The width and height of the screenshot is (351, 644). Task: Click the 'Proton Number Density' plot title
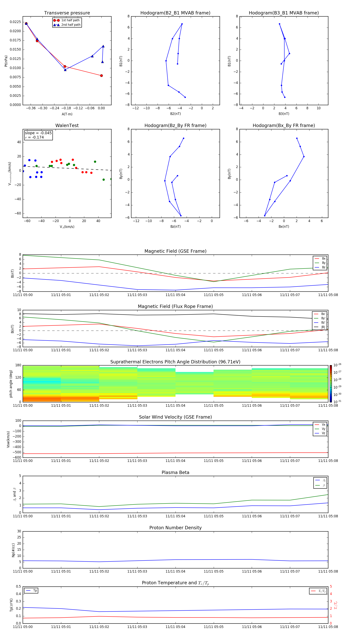tap(175, 528)
